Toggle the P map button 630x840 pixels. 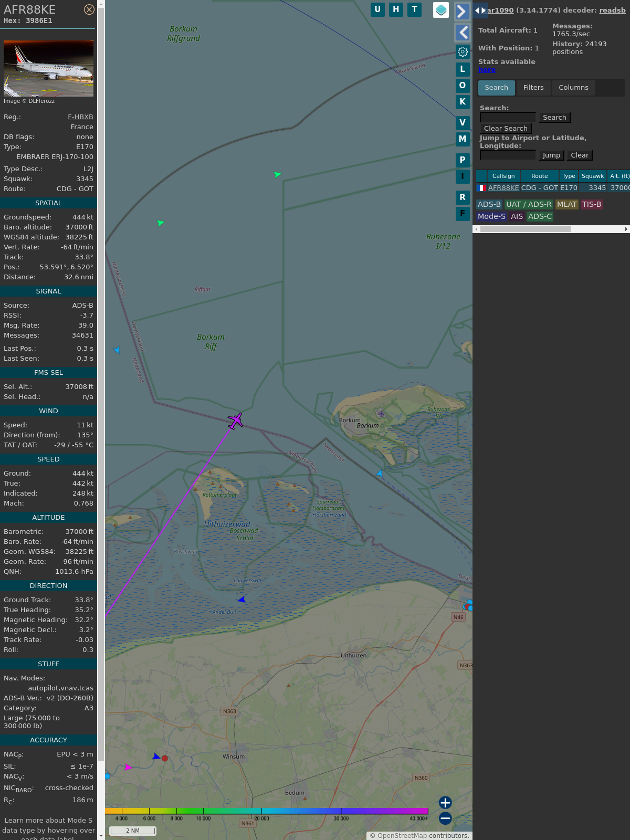click(463, 160)
